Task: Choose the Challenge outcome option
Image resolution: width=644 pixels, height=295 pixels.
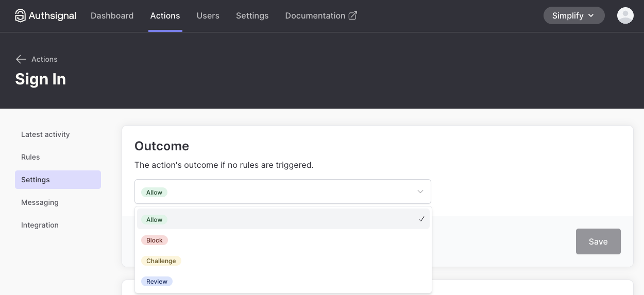Action: point(283,261)
